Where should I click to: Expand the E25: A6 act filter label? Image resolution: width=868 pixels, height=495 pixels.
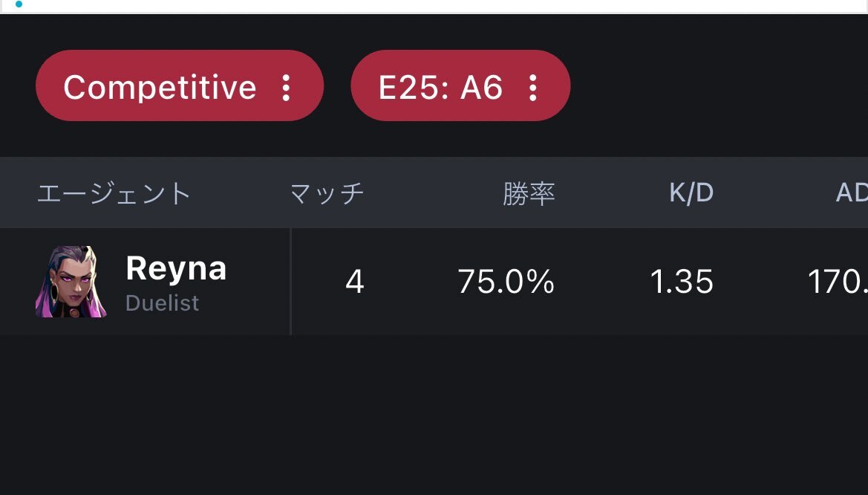[x=440, y=87]
